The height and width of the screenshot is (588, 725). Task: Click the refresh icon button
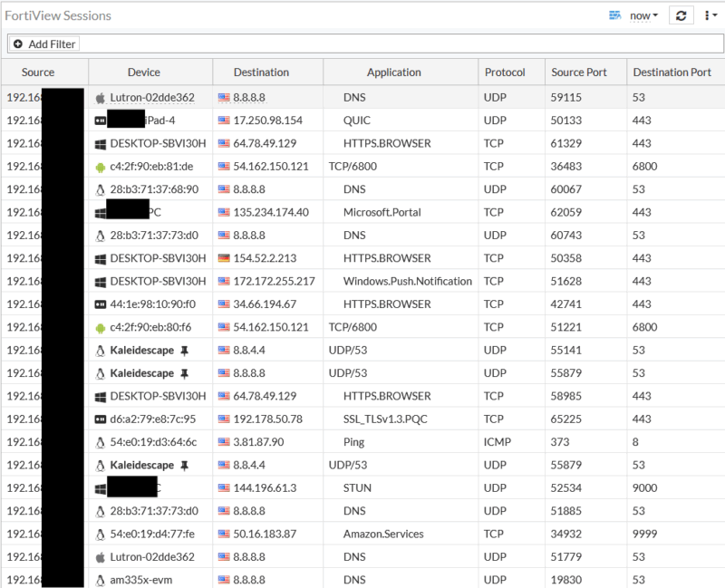[681, 15]
